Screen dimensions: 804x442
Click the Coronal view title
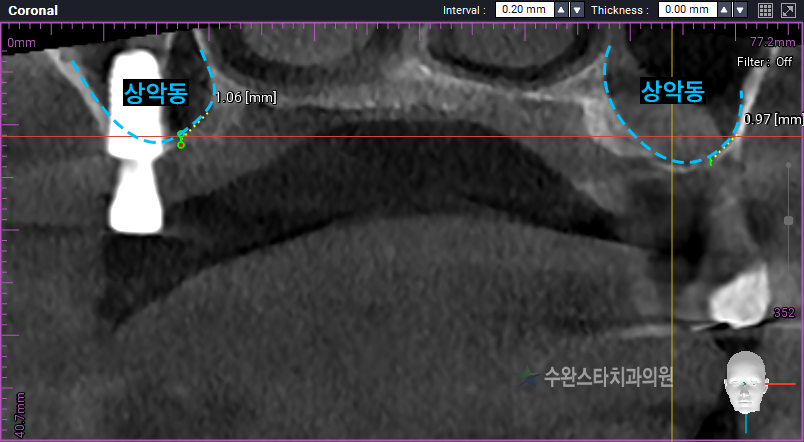[33, 11]
